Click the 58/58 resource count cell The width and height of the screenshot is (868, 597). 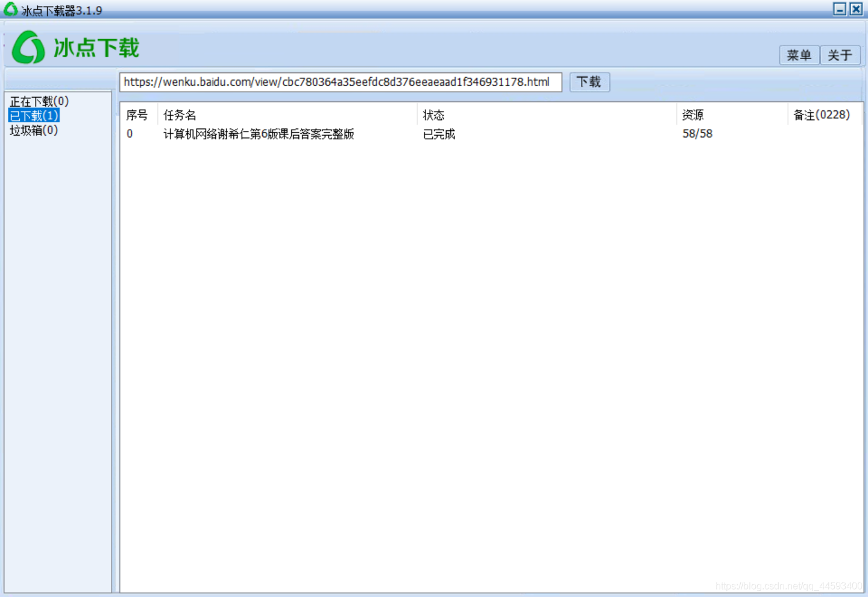point(697,134)
